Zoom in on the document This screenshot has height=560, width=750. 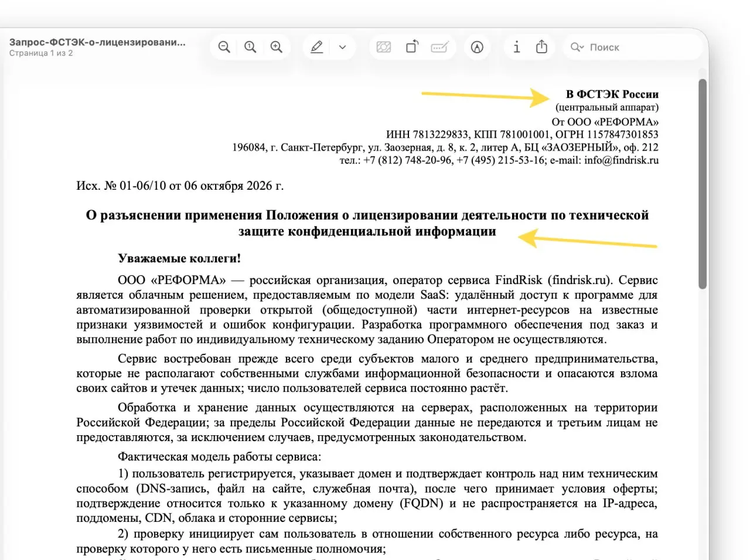point(277,47)
